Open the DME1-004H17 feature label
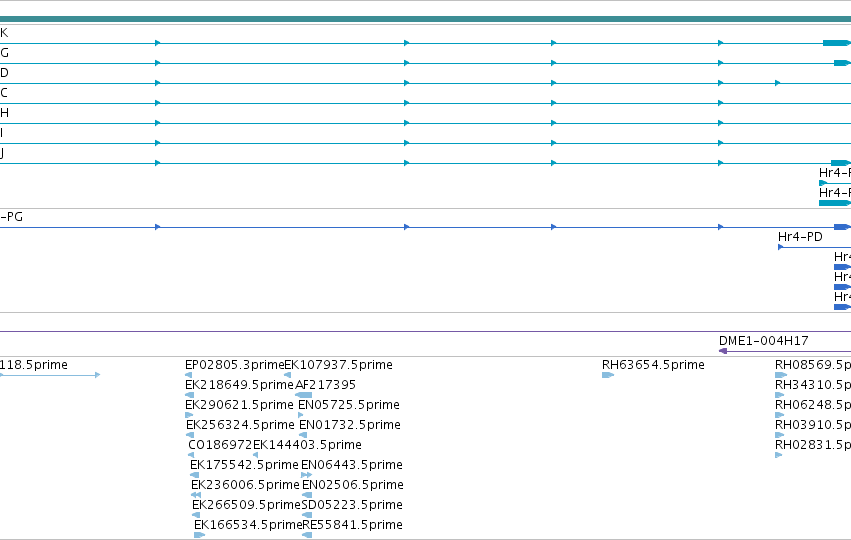 click(x=764, y=341)
